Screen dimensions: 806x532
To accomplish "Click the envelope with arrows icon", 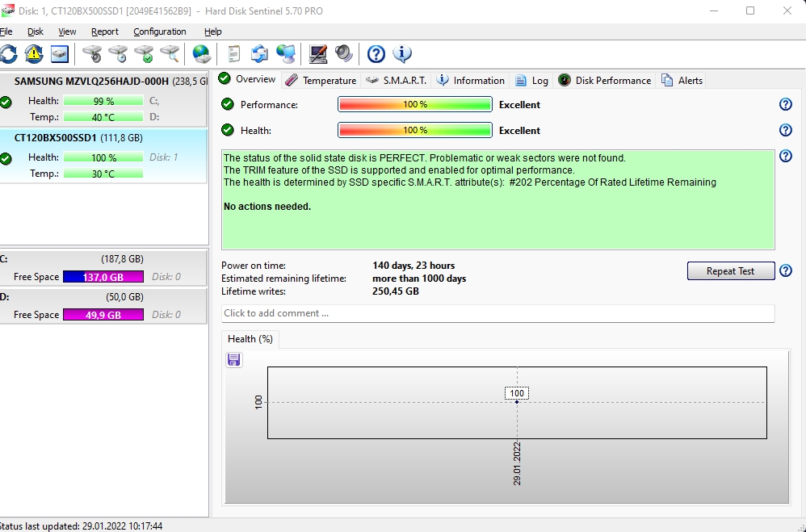I will [x=259, y=53].
